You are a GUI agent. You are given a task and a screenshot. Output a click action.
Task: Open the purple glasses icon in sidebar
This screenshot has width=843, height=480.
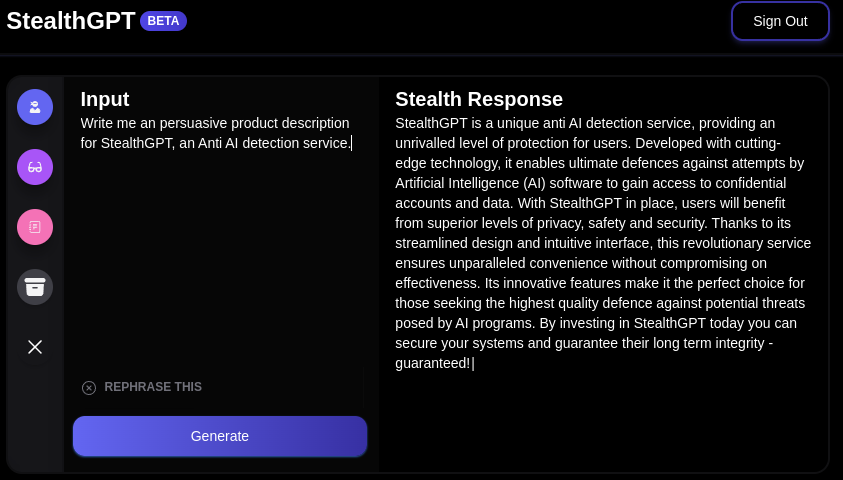pos(35,167)
